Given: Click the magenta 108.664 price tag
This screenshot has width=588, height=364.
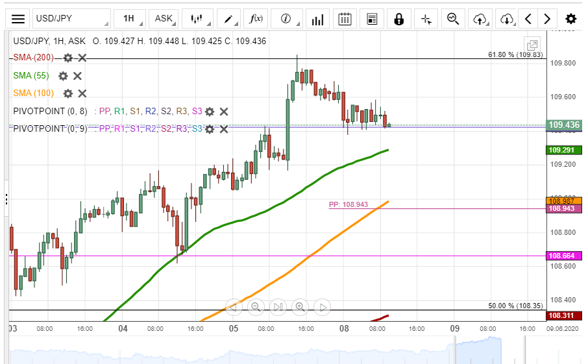Looking at the screenshot, I should point(564,256).
